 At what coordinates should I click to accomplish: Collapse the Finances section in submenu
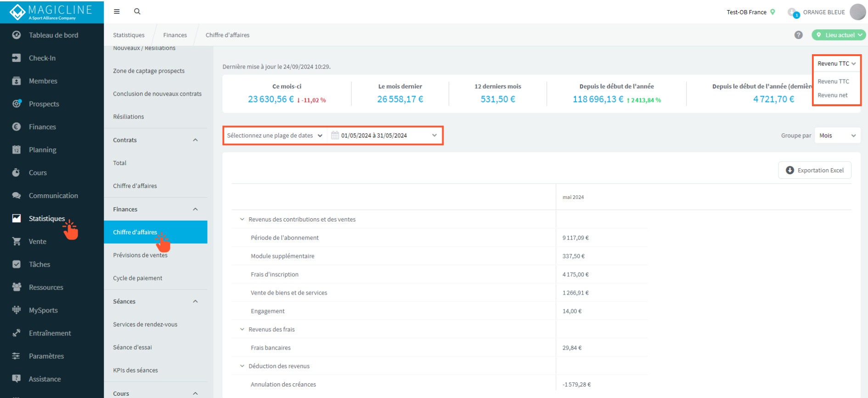[x=195, y=209]
